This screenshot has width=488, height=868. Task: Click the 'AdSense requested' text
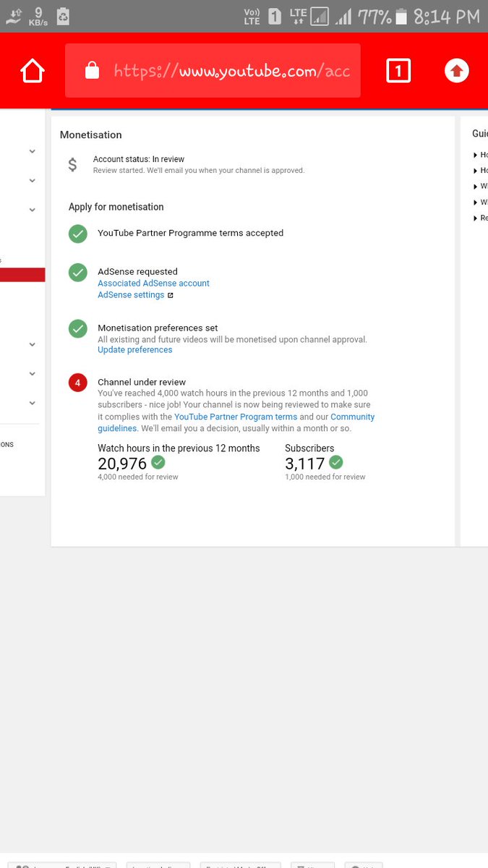coord(137,272)
